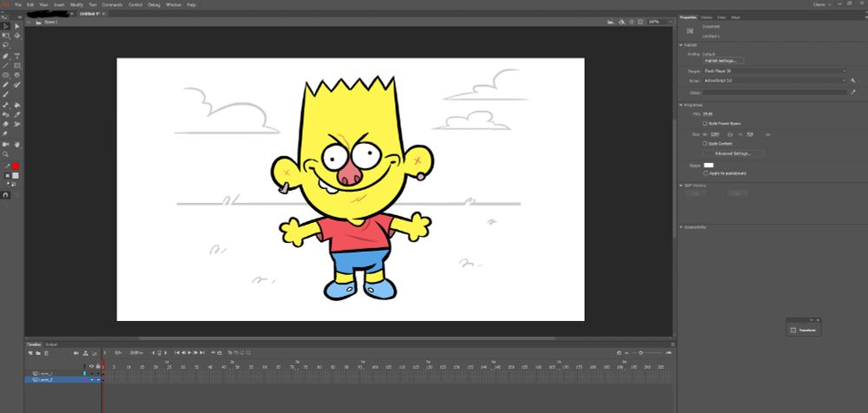
Task: Select the Free Transform tool
Action: click(x=5, y=36)
